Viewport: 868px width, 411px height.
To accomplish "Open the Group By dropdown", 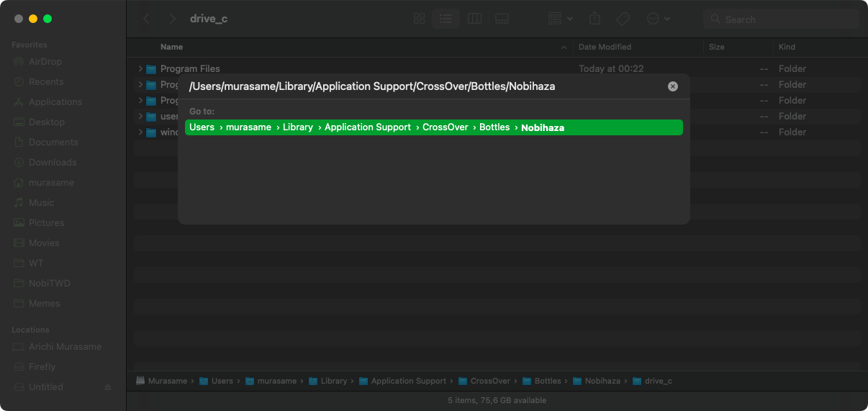I will coord(560,19).
